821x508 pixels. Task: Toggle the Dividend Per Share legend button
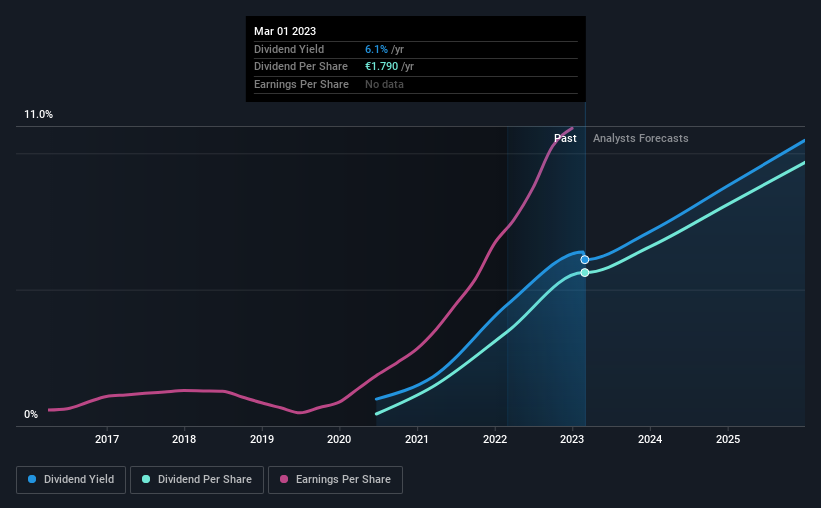197,480
